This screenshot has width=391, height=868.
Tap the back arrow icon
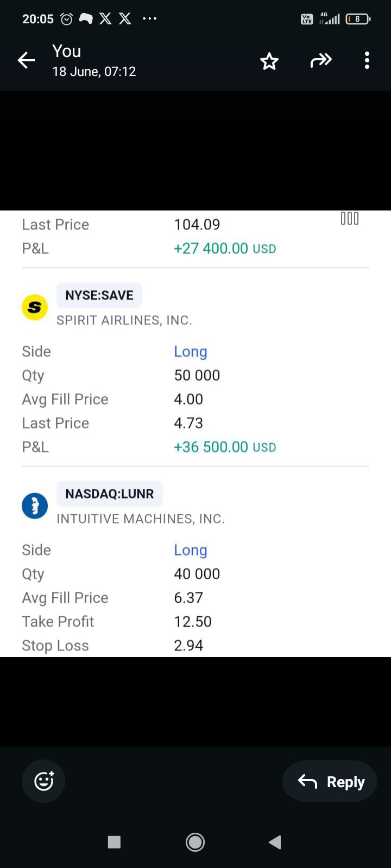[x=26, y=60]
